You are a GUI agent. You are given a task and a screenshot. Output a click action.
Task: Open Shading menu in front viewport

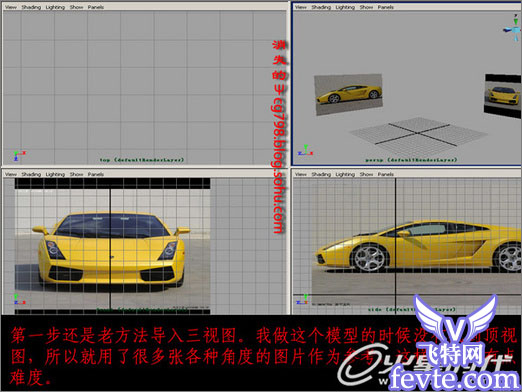pos(31,174)
